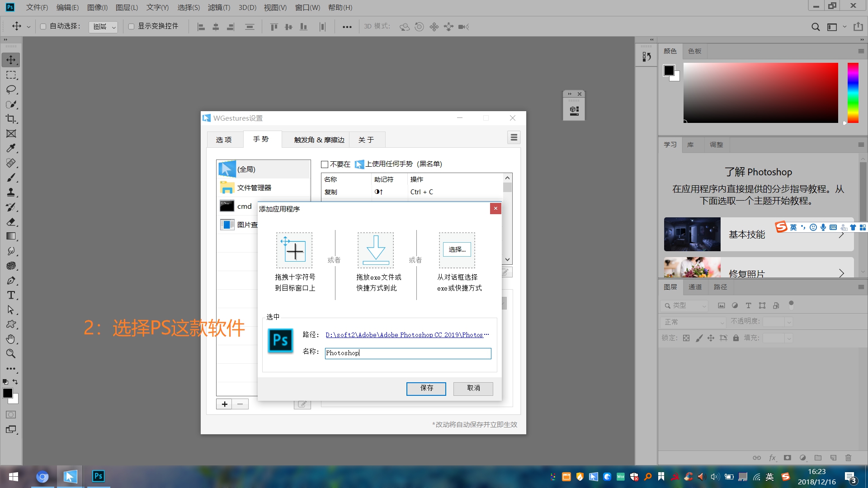Screen dimensions: 868x488
Task: Click the minus remove application button
Action: (x=240, y=404)
